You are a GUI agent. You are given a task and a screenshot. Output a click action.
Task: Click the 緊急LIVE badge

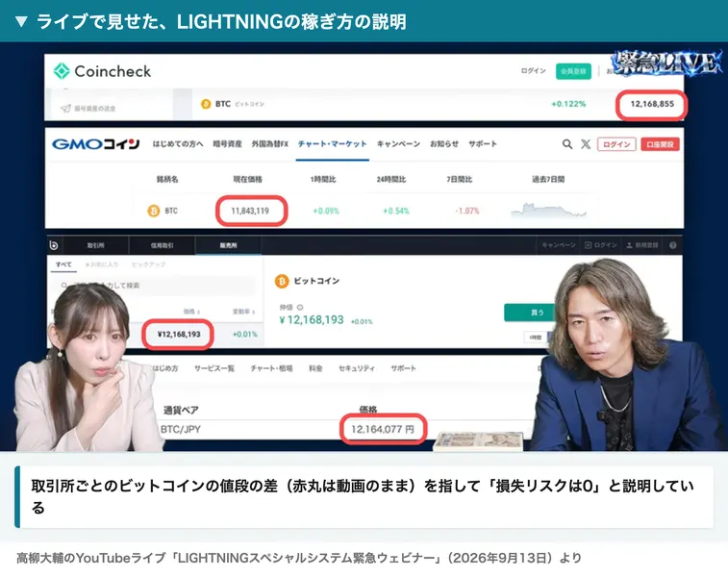click(666, 63)
